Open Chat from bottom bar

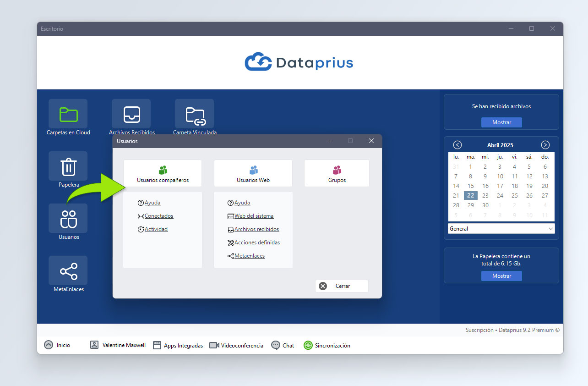click(x=283, y=345)
